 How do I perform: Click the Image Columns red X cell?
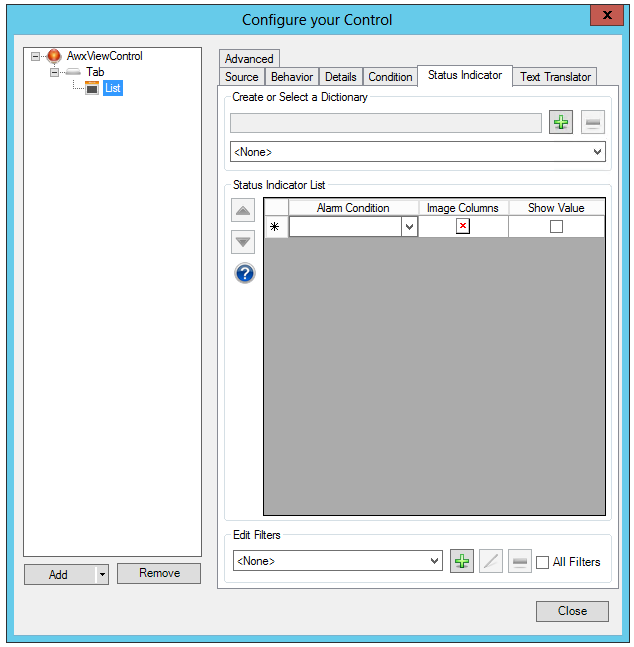[x=463, y=227]
